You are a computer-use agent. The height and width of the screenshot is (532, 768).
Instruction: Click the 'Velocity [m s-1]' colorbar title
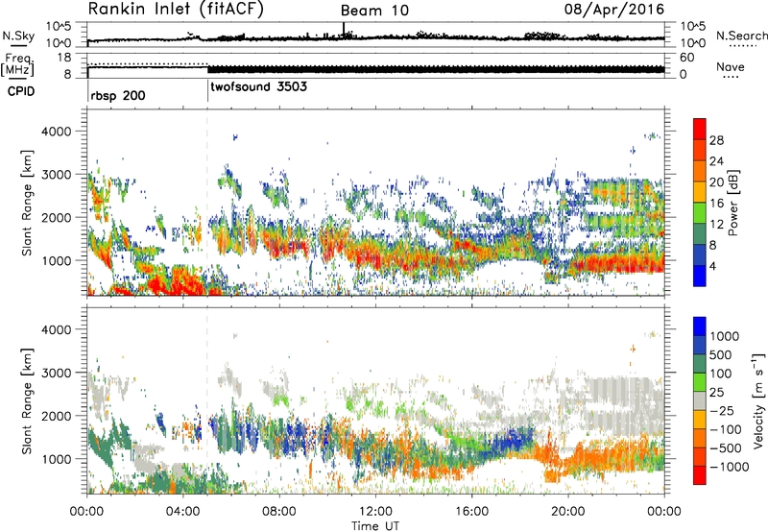(758, 400)
